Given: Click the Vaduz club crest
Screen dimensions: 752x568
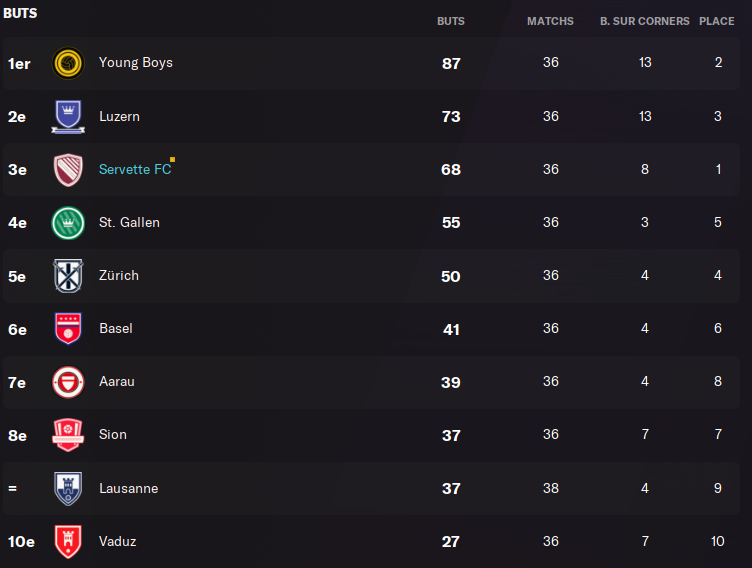Looking at the screenshot, I should click(x=68, y=542).
